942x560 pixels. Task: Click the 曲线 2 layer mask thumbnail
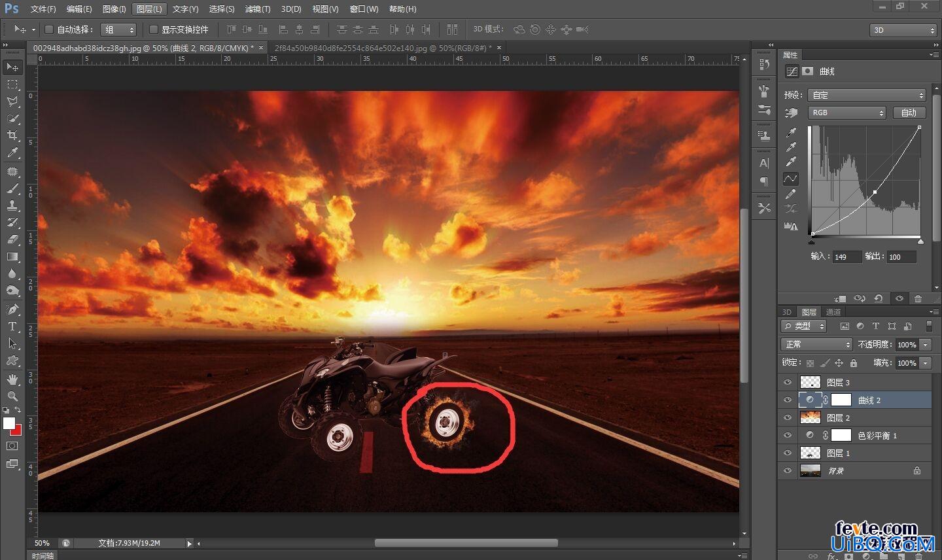(841, 400)
